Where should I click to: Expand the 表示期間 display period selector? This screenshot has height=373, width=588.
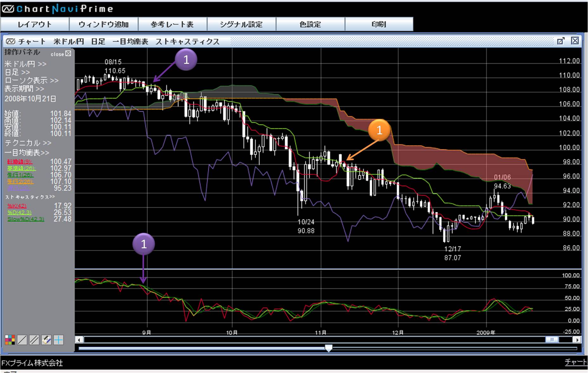24,89
